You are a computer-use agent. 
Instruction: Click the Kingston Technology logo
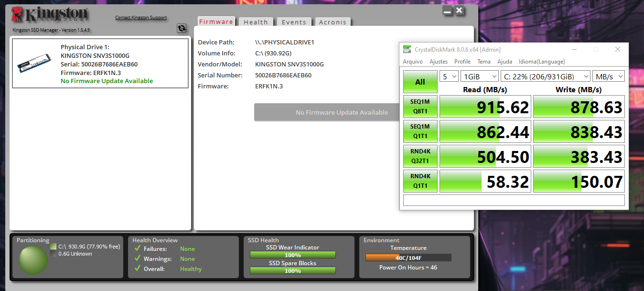coord(50,14)
